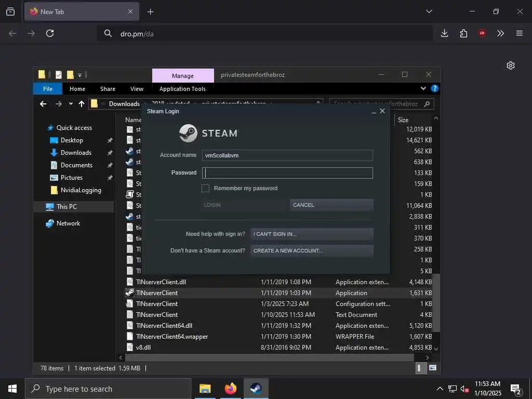Click the Explorer search magnifier icon
532x399 pixels.
427,104
